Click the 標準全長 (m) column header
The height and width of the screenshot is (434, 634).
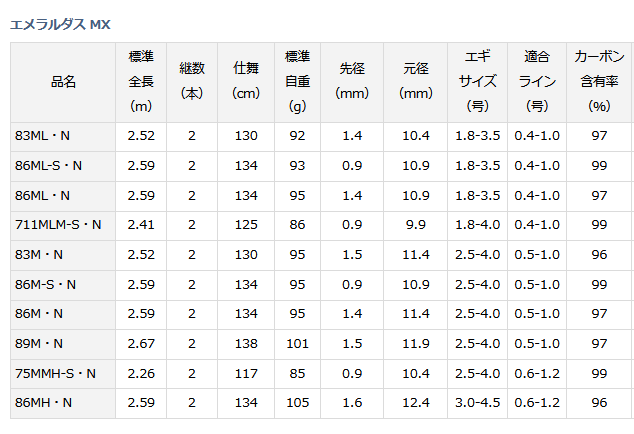coord(141,82)
